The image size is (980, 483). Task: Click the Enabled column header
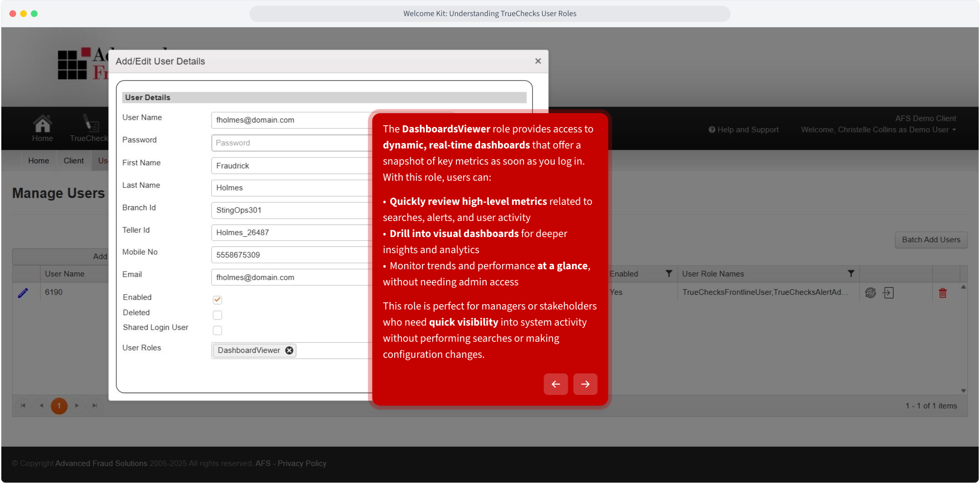624,274
